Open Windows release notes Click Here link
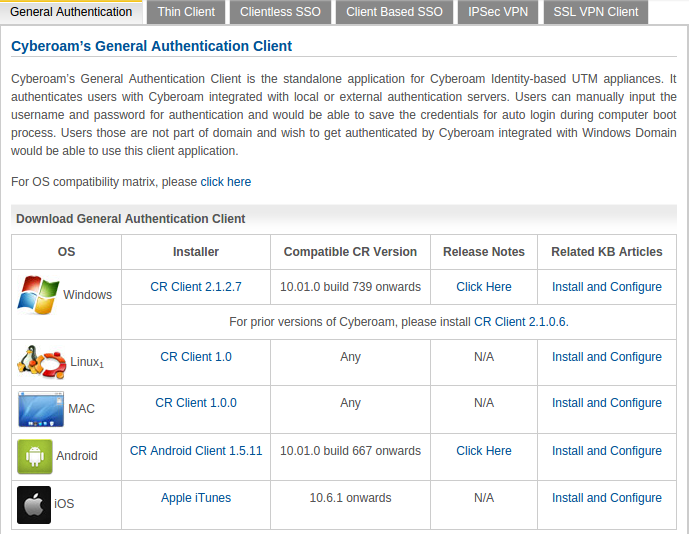Image resolution: width=689 pixels, height=534 pixels. pyautogui.click(x=484, y=287)
